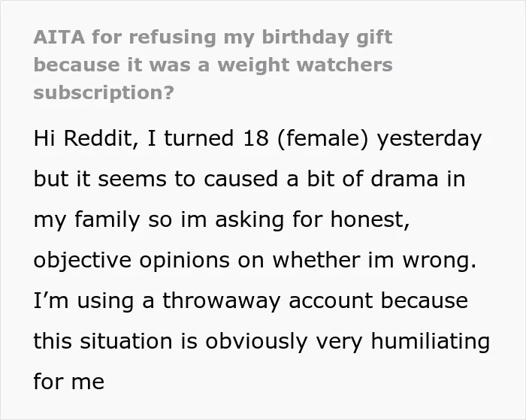Click the word "situation" in the post body
Screen dimensions: 526x420
(126, 341)
